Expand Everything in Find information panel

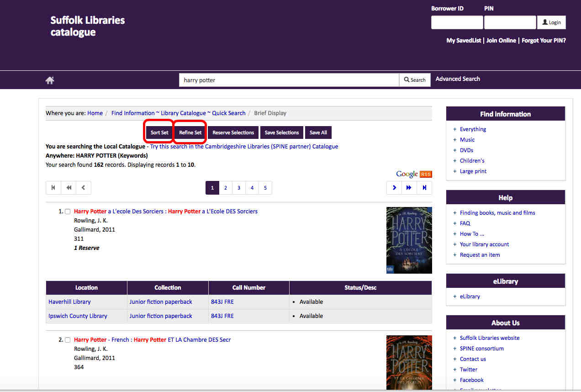pos(473,129)
